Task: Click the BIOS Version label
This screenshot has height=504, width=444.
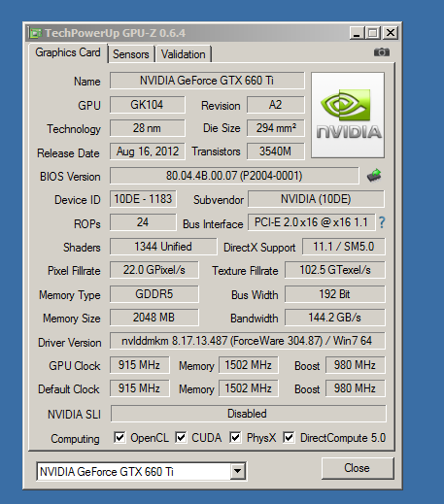Action: pos(70,177)
